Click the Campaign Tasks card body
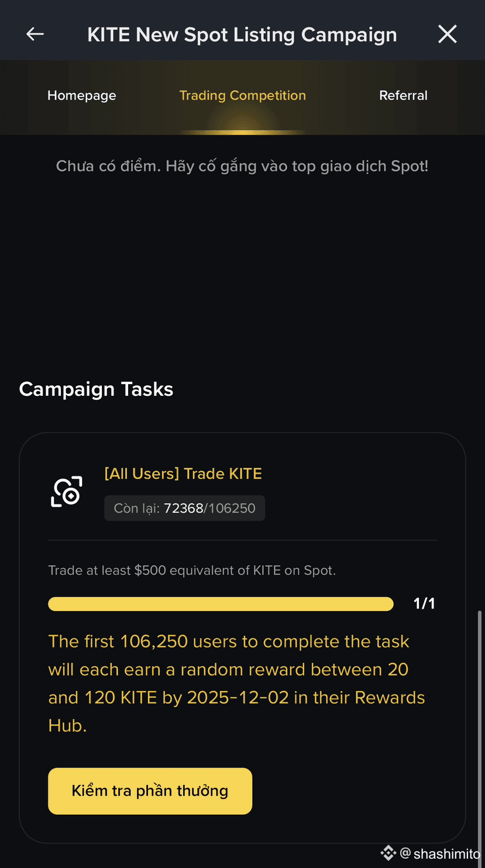 click(x=242, y=638)
